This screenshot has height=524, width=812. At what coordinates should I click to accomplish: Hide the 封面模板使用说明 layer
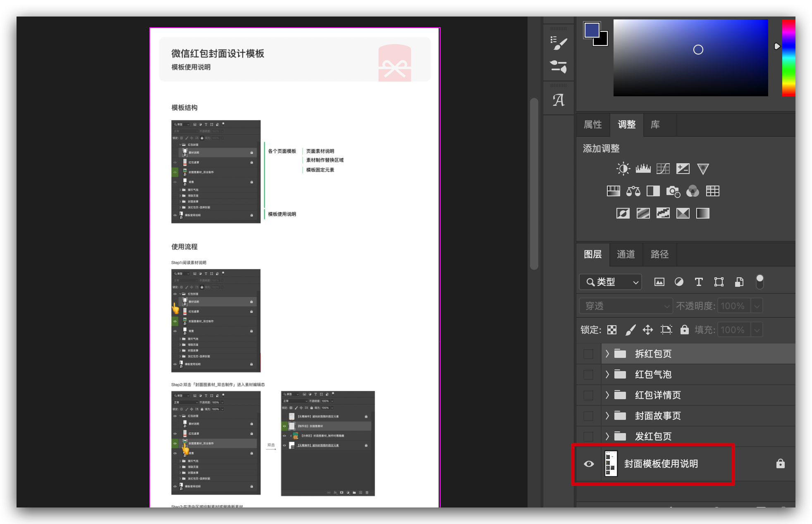(x=589, y=464)
